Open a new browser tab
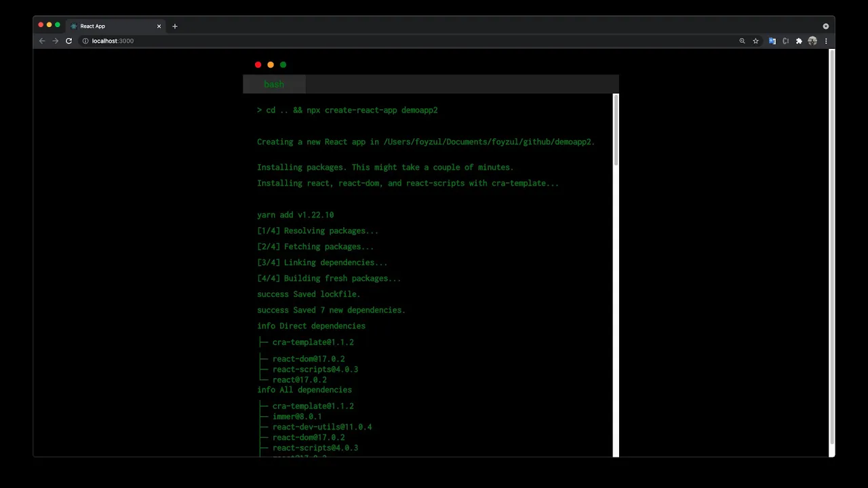 pos(175,26)
